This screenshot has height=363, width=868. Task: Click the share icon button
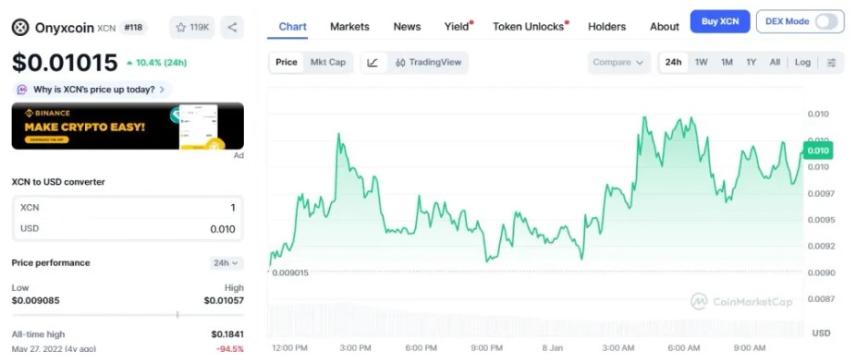[x=232, y=27]
